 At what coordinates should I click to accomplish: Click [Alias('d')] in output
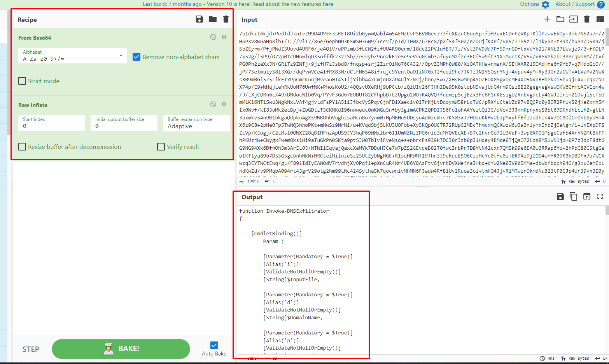(281, 303)
